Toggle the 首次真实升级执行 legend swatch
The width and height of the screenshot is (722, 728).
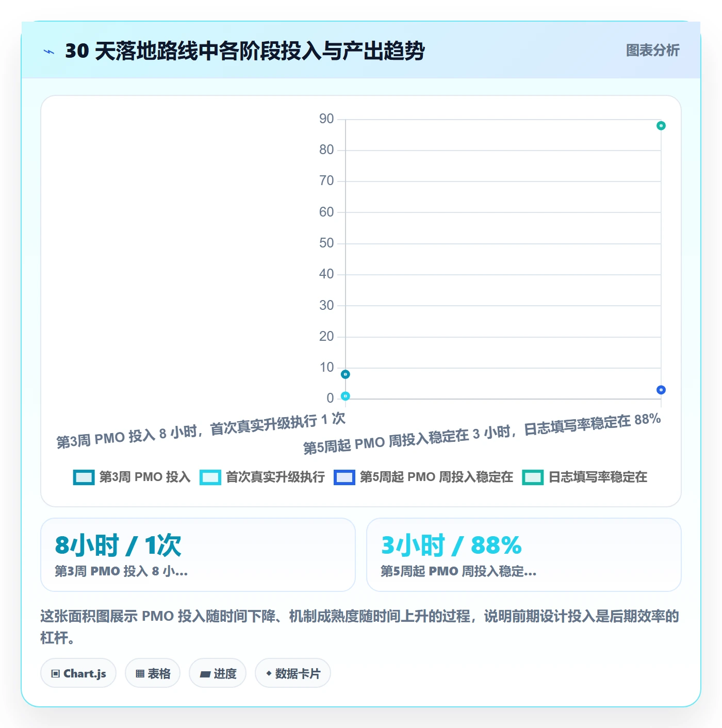click(x=210, y=477)
